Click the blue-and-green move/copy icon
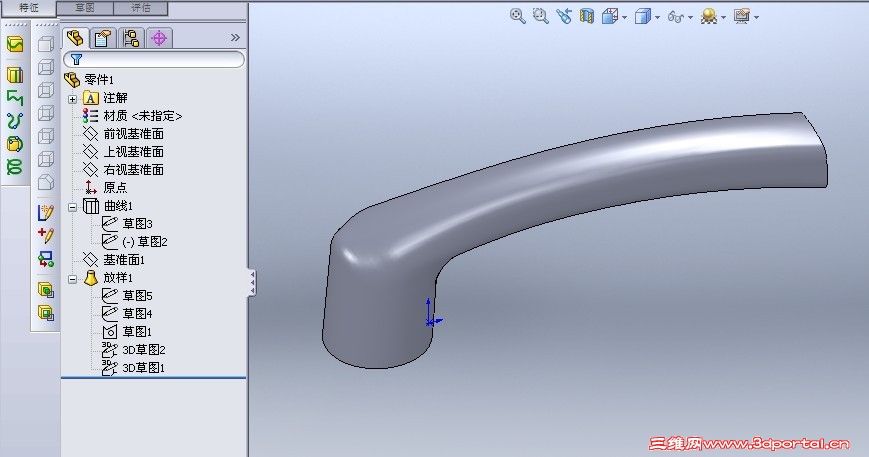This screenshot has height=457, width=869. [46, 259]
